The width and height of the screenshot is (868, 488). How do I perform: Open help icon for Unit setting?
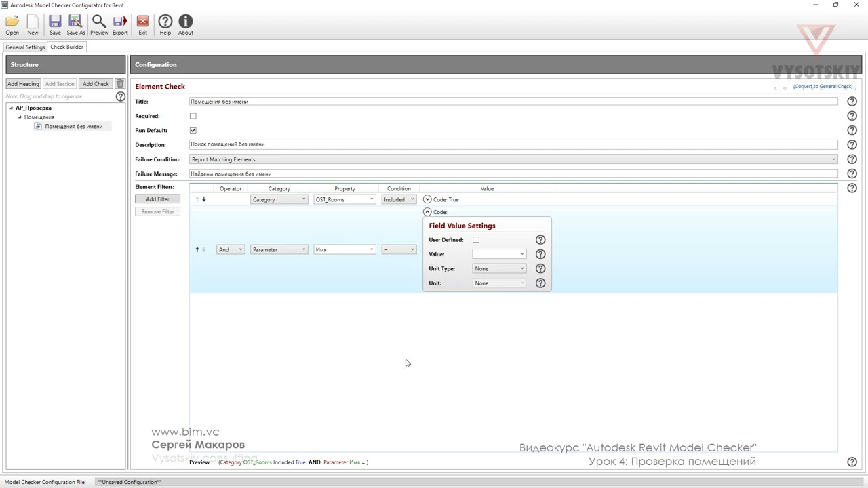[x=540, y=283]
